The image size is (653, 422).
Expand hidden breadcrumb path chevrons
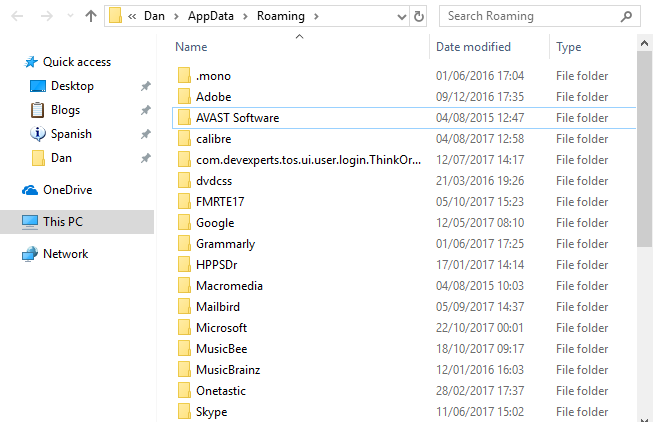click(132, 16)
